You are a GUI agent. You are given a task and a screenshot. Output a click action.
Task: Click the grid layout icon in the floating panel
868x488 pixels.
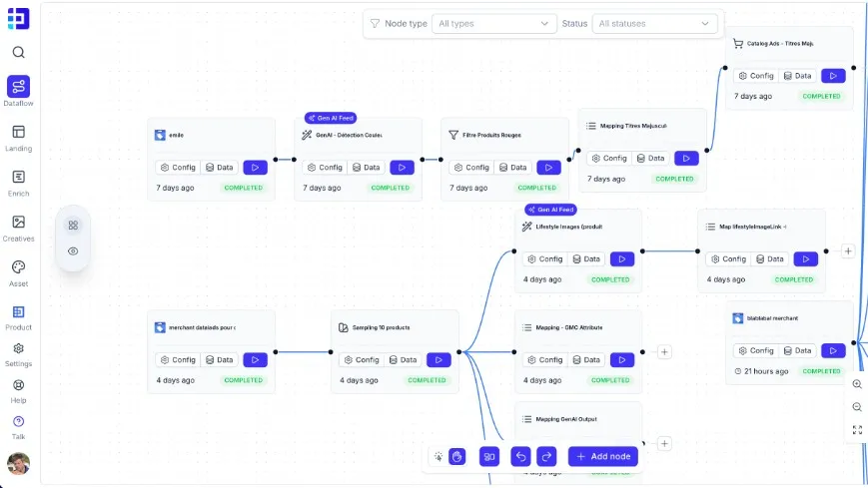73,226
